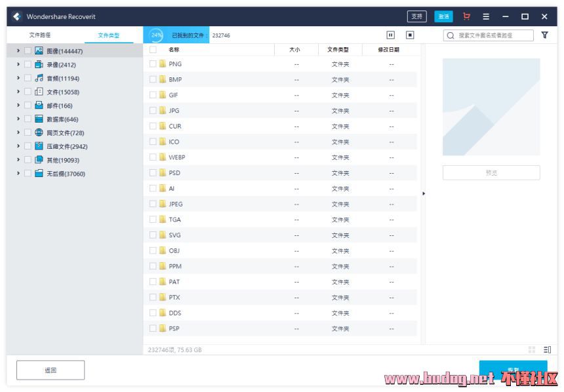Sort by the 大小 column header

(294, 50)
